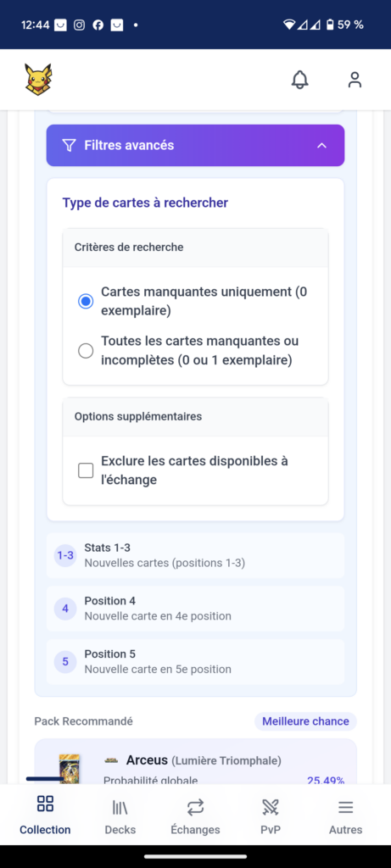Viewport: 391px width, 868px height.
Task: Tap the Pikachu logo icon
Action: 38,80
